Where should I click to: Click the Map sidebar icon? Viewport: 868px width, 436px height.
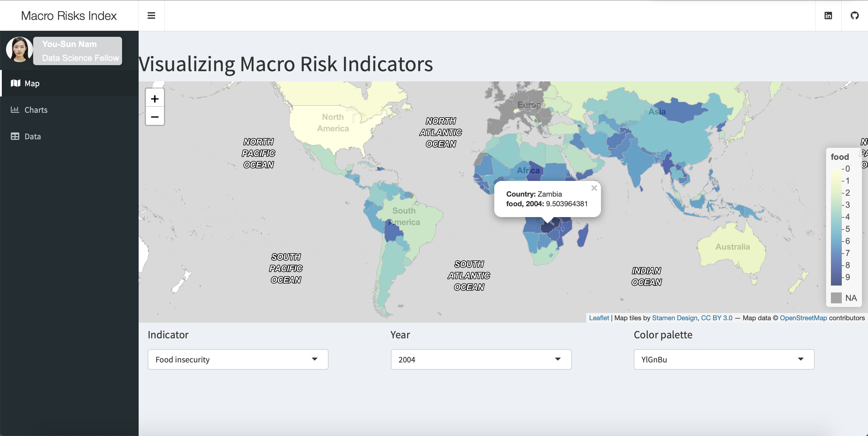click(15, 83)
